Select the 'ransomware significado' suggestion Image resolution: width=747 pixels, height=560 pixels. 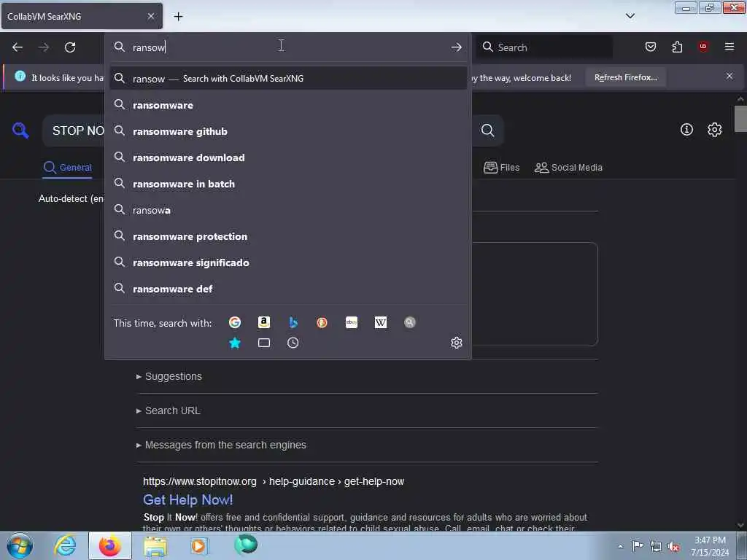tap(288, 262)
